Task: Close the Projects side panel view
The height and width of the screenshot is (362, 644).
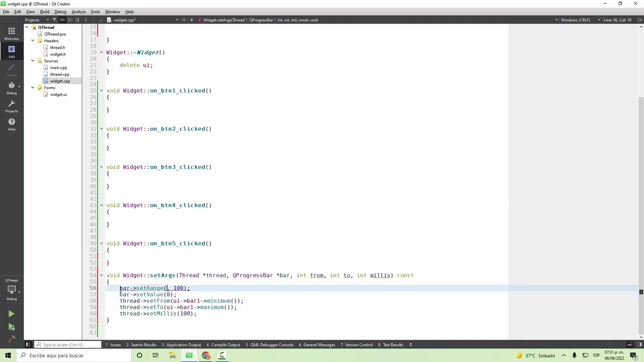Action: (77, 20)
